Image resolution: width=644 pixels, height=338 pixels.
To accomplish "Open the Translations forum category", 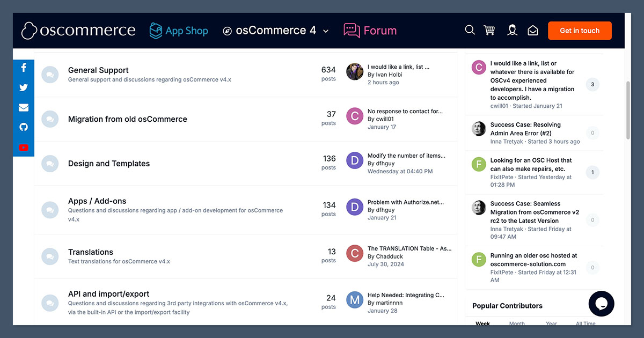I will tap(90, 252).
